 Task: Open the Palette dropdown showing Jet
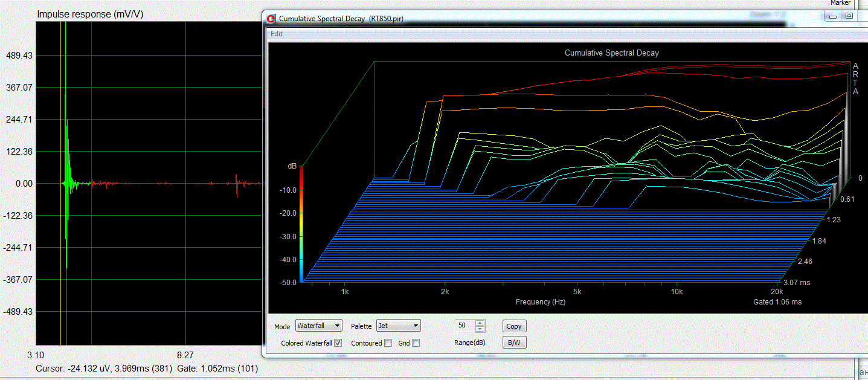pos(398,326)
